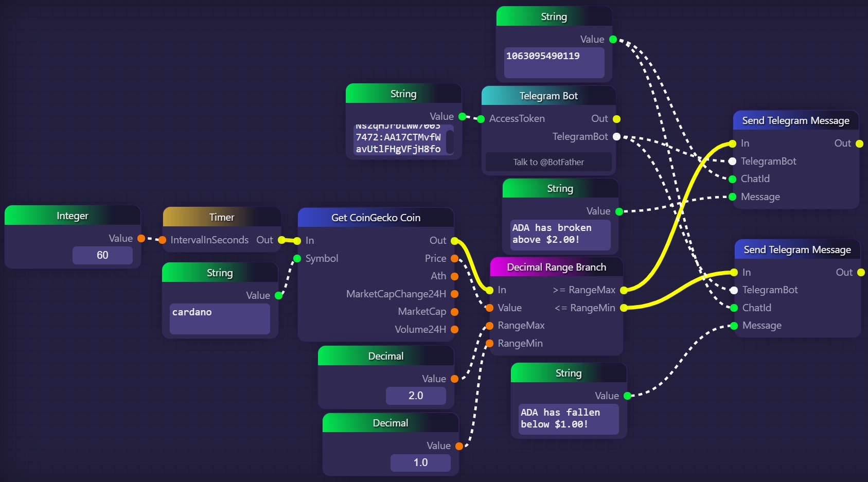Select the Decimal Range Branch node header
Screen dimensions: 868x482
click(556, 267)
